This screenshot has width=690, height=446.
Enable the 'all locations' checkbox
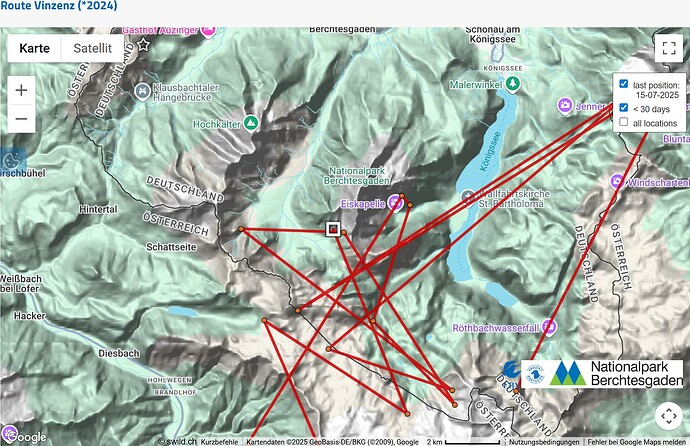coord(624,123)
